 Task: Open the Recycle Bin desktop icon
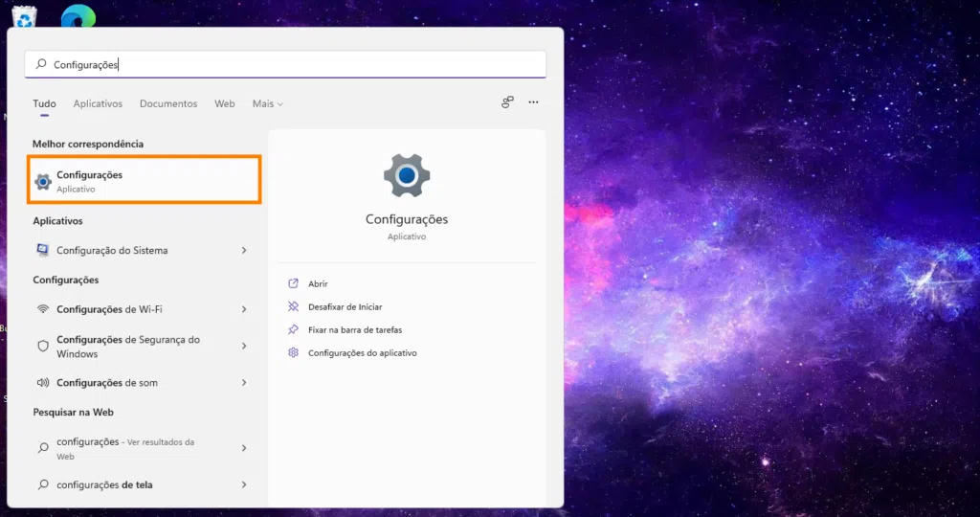click(24, 16)
